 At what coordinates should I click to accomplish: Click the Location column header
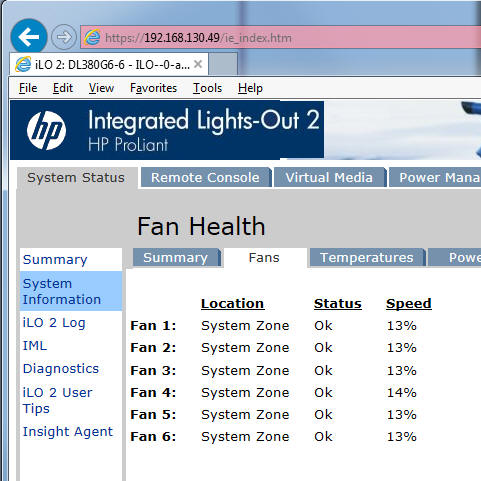(x=232, y=304)
